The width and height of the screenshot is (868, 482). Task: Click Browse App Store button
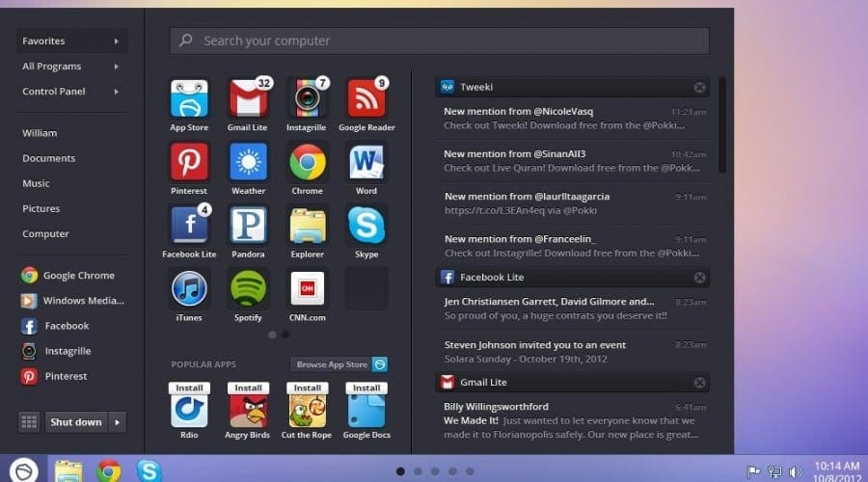(x=339, y=364)
